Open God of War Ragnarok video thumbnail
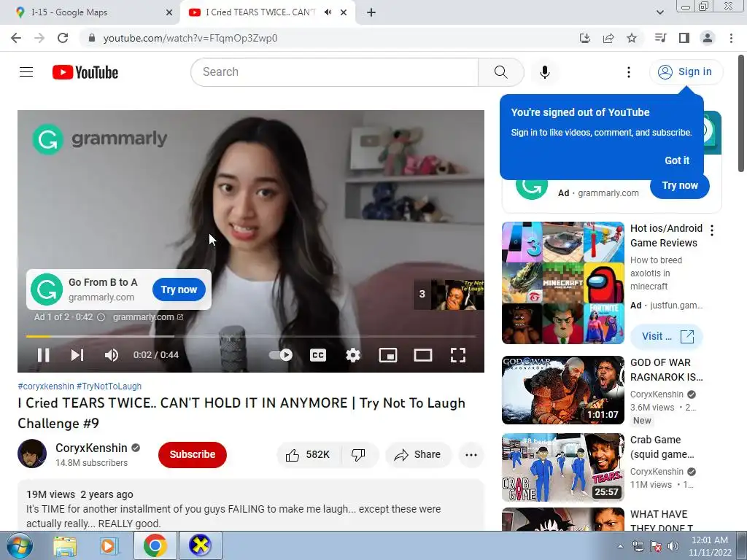 coord(562,390)
